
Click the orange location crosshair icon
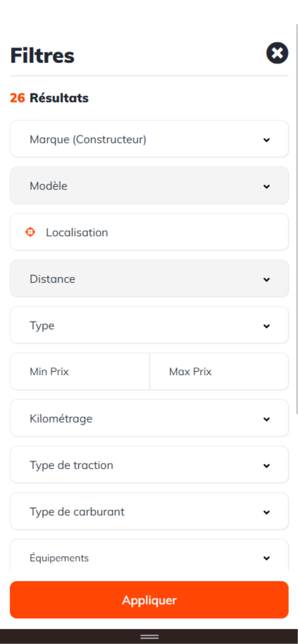(30, 232)
